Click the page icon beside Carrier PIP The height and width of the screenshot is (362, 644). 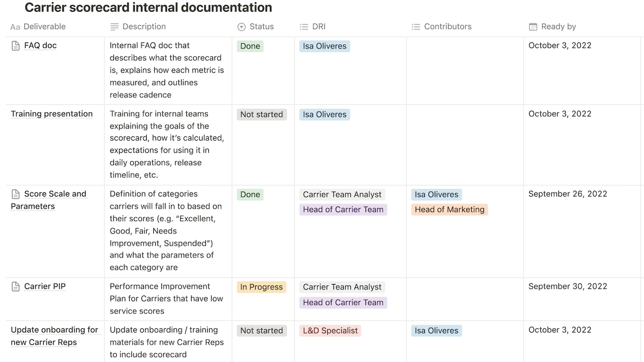coord(15,286)
